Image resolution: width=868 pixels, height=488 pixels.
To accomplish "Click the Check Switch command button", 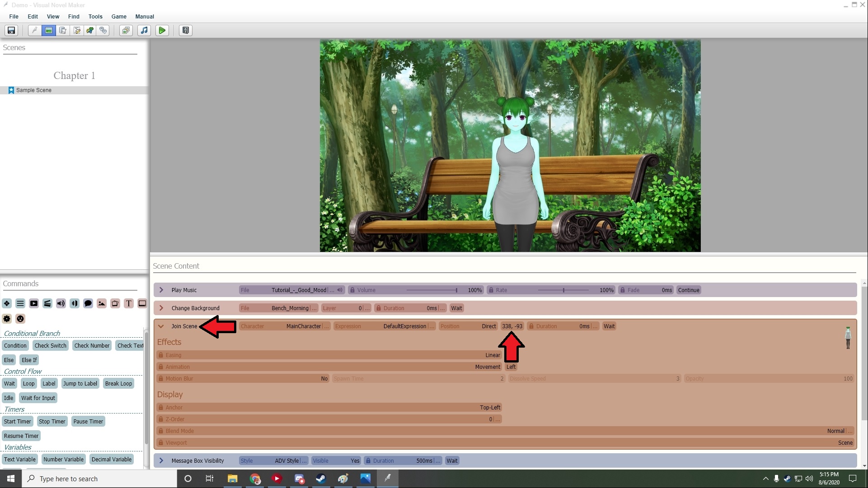I will pos(50,346).
